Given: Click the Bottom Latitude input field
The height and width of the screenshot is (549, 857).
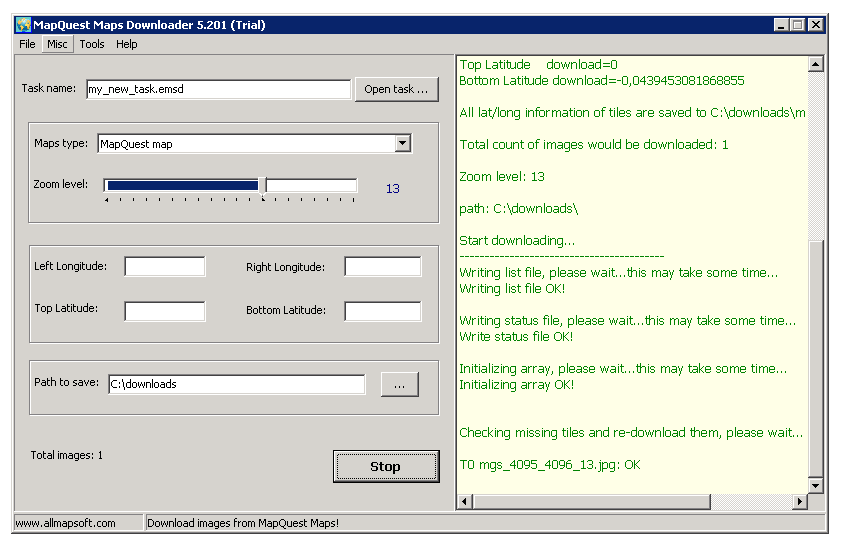Looking at the screenshot, I should 383,311.
